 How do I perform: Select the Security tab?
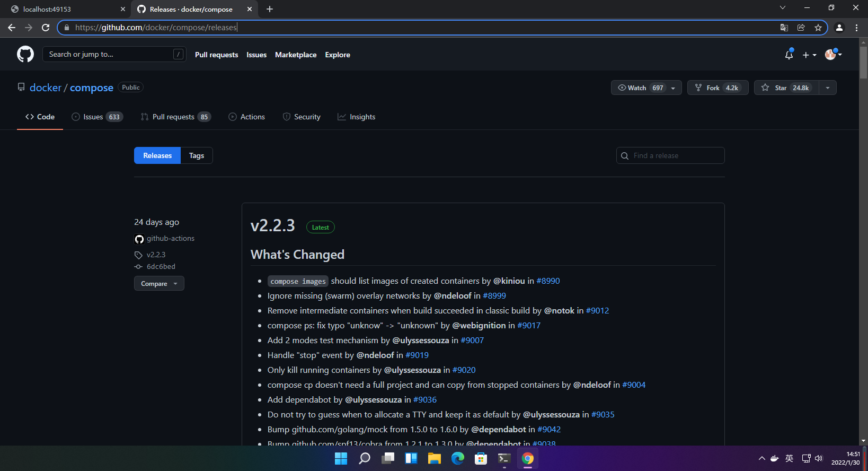coord(302,117)
